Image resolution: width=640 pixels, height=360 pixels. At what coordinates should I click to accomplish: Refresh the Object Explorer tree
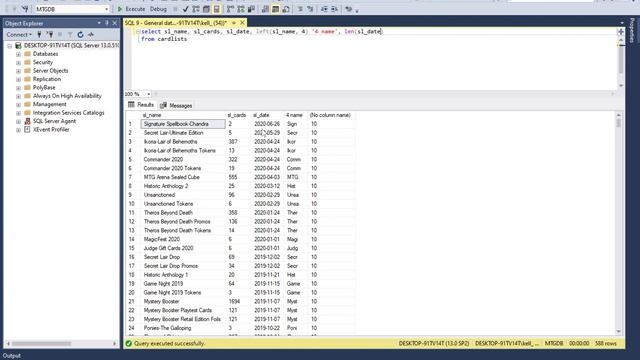click(80, 35)
